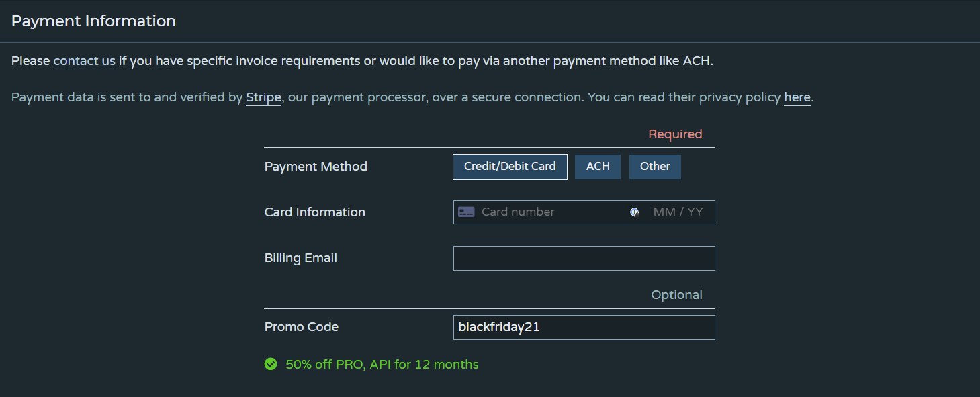Click the red Required section label

click(x=675, y=134)
